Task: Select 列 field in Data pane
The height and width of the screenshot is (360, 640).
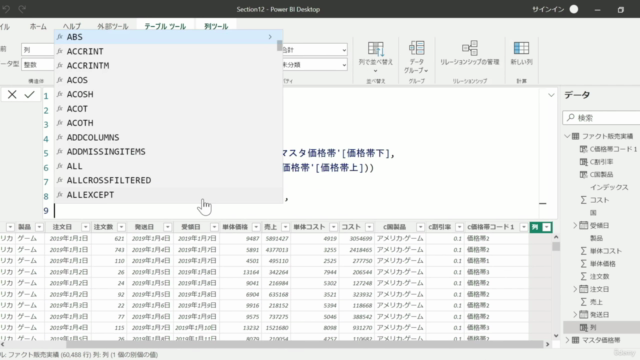Action: (602, 327)
